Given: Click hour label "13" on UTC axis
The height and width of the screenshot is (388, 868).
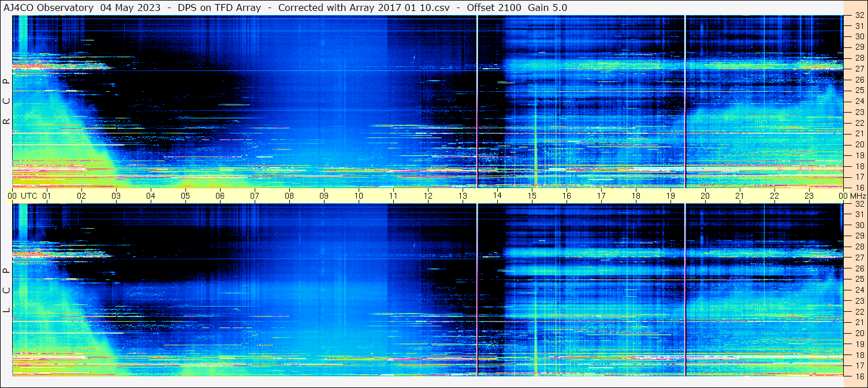Looking at the screenshot, I should [463, 196].
